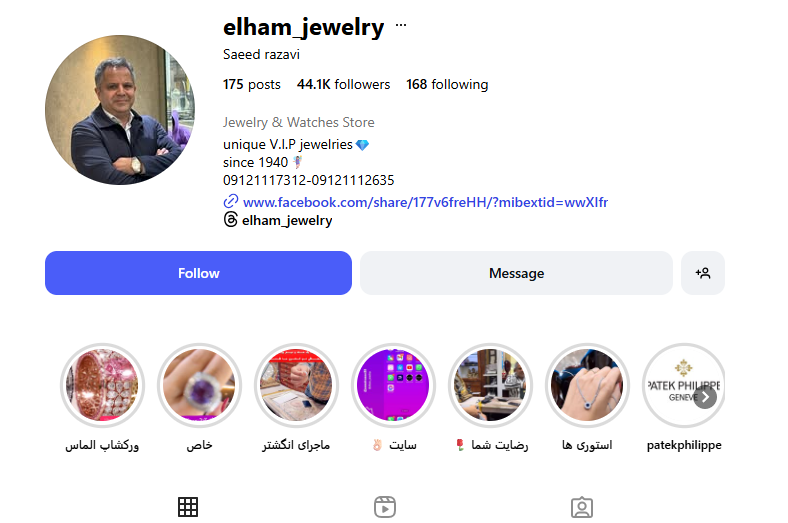Open the خاص ring story highlight
Viewport: 788px width, 523px height.
coord(200,385)
